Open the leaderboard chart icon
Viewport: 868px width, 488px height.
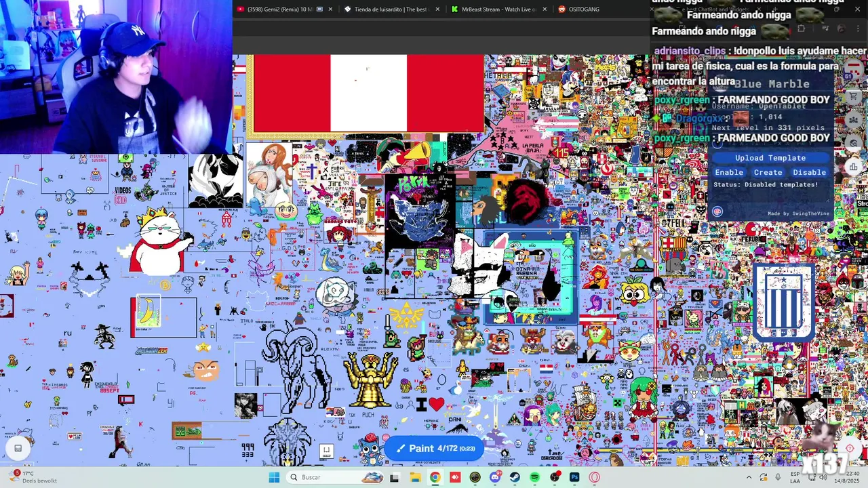click(x=854, y=166)
